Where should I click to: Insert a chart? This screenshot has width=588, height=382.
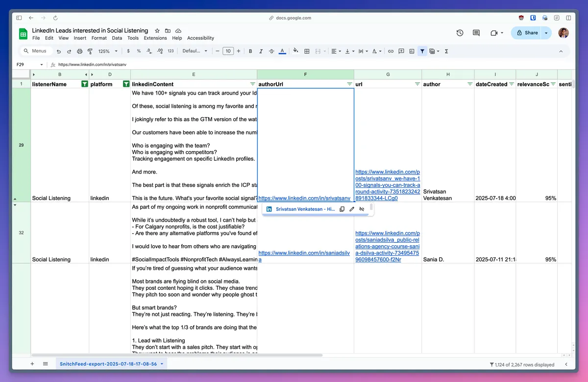(412, 51)
